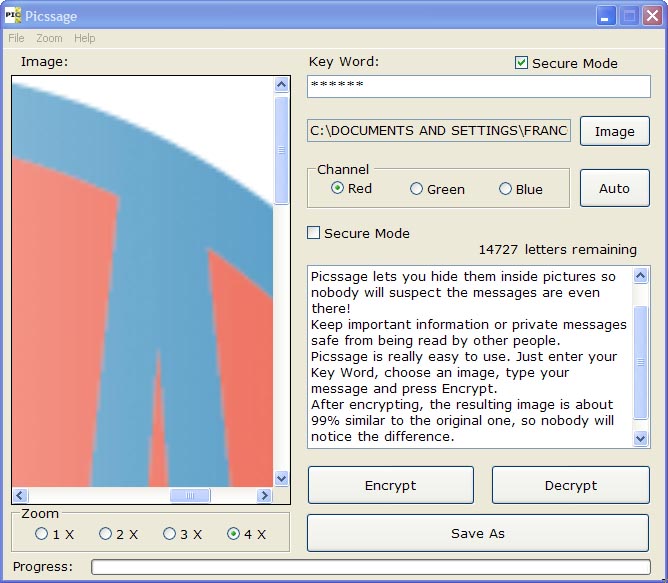Focus the Key Word password field
This screenshot has width=668, height=583.
tap(479, 87)
